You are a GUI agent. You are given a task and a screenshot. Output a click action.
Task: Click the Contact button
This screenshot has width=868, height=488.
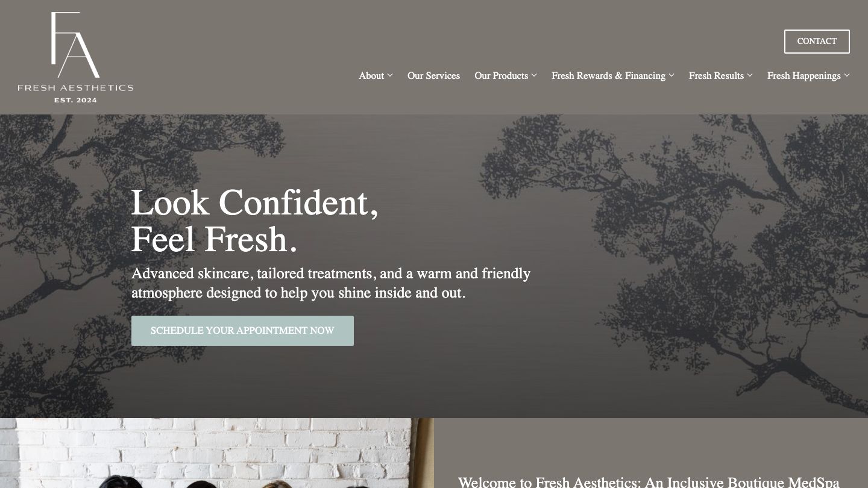(817, 42)
